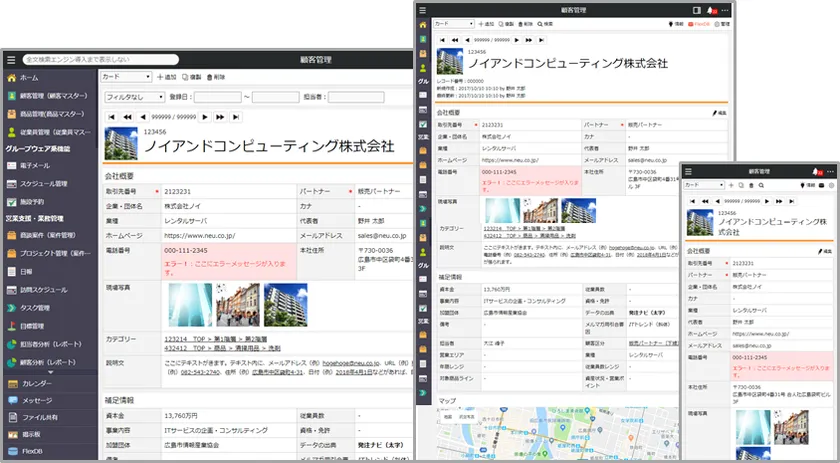
Task: Click 追加 to add a record in the left window
Action: coord(167,77)
